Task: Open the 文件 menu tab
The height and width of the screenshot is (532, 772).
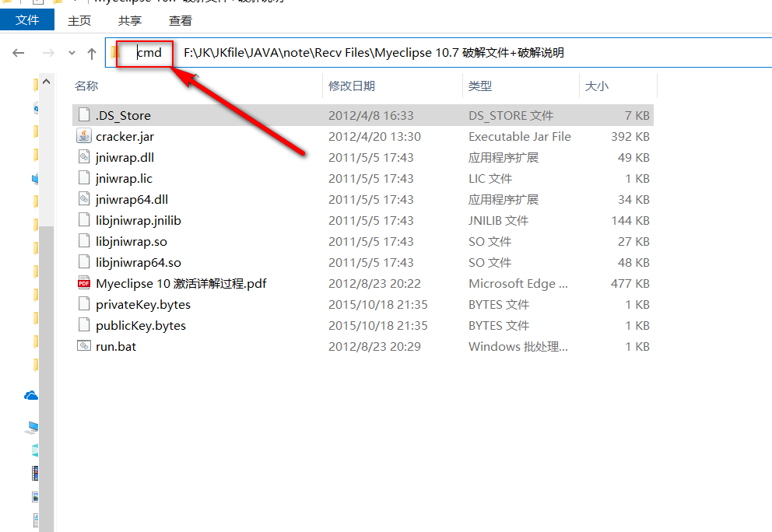Action: 27,20
